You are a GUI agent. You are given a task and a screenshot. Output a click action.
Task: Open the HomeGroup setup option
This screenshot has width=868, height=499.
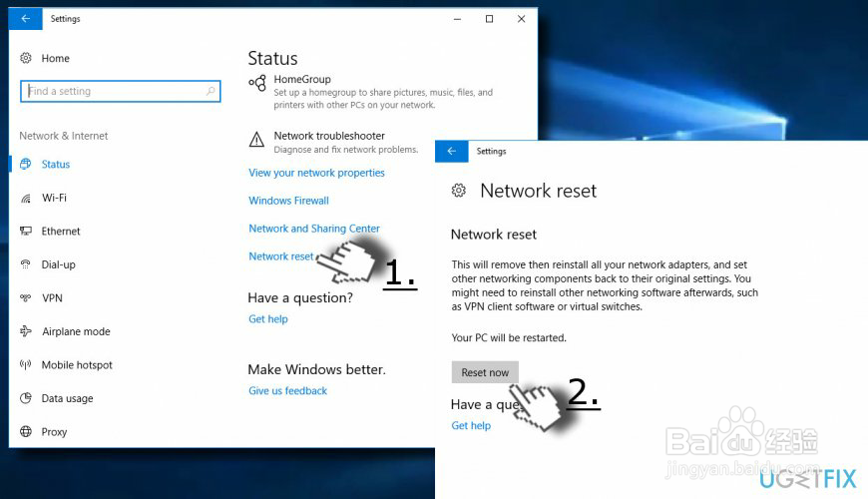(371, 92)
